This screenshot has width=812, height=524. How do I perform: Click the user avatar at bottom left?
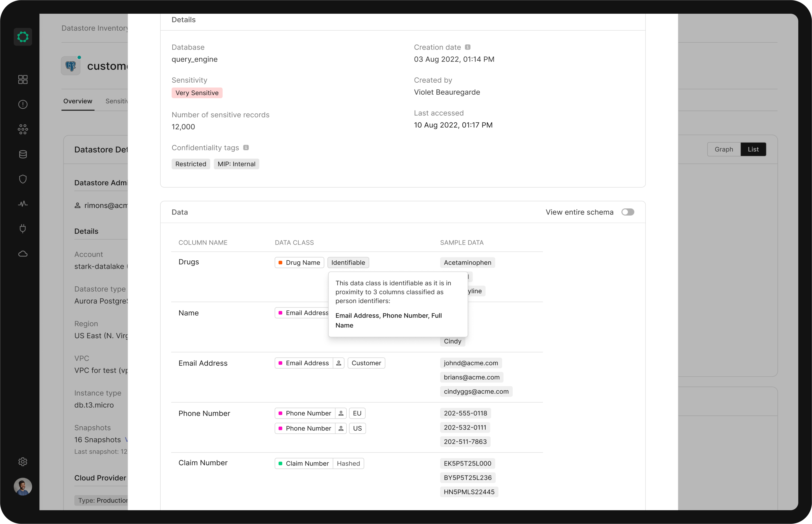[x=23, y=487]
